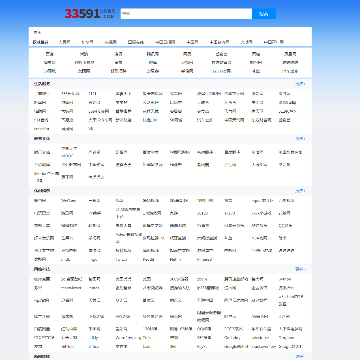Click the blue search button
The width and height of the screenshot is (360, 360).
click(x=264, y=14)
